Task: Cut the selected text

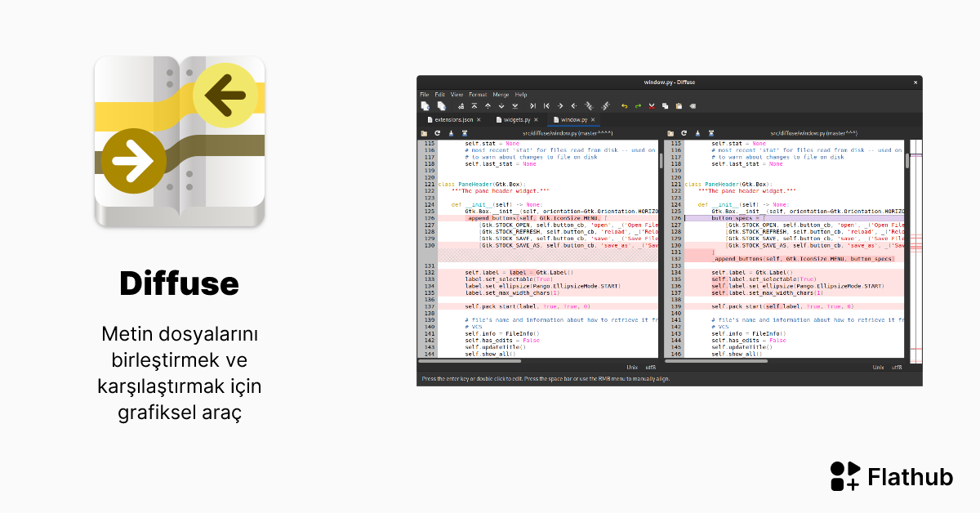Action: [651, 106]
